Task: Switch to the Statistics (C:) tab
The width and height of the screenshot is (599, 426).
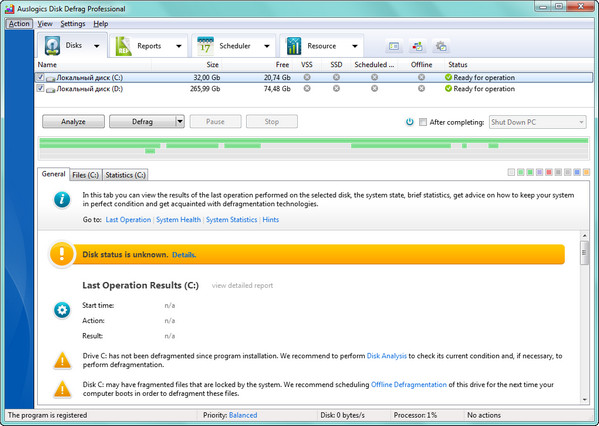Action: coord(125,175)
